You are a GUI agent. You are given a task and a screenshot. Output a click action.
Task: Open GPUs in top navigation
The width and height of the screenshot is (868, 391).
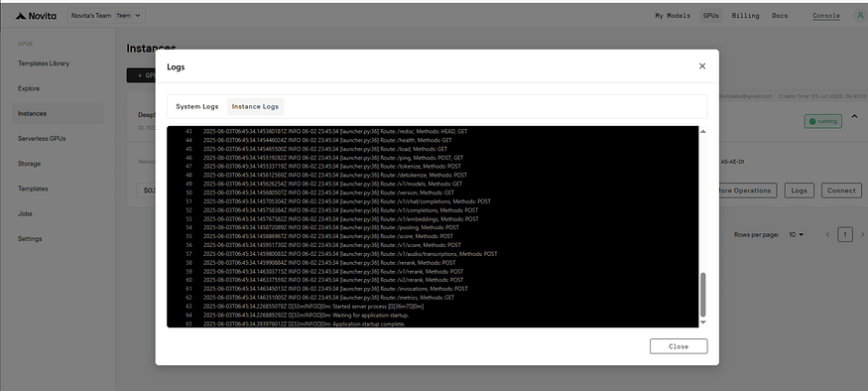(x=711, y=16)
